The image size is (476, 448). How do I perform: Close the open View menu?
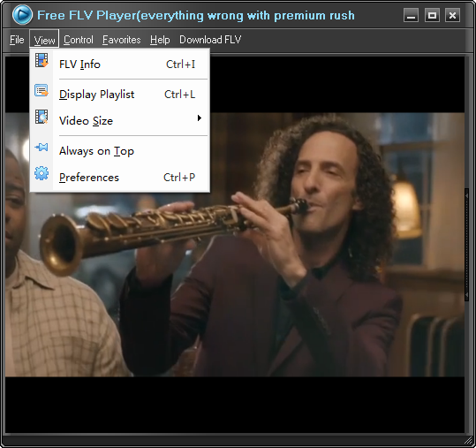[44, 40]
